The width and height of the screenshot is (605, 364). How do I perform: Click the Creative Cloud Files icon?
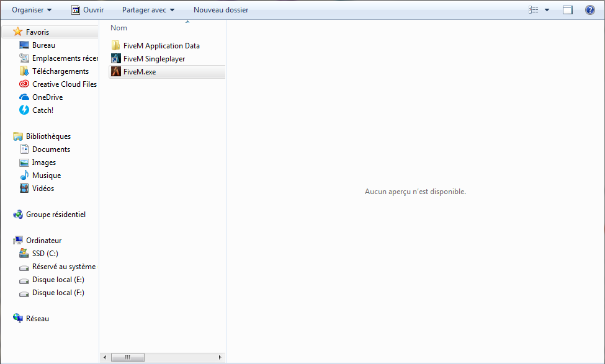24,84
